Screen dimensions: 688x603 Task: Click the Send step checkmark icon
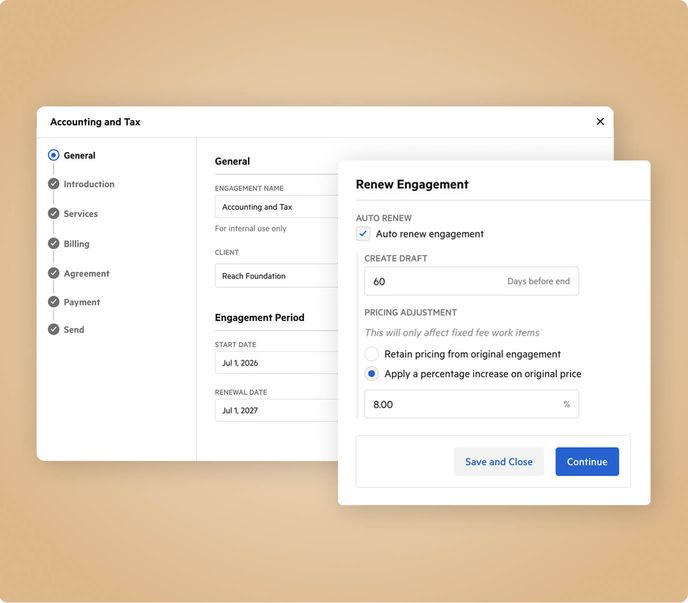pyautogui.click(x=54, y=329)
